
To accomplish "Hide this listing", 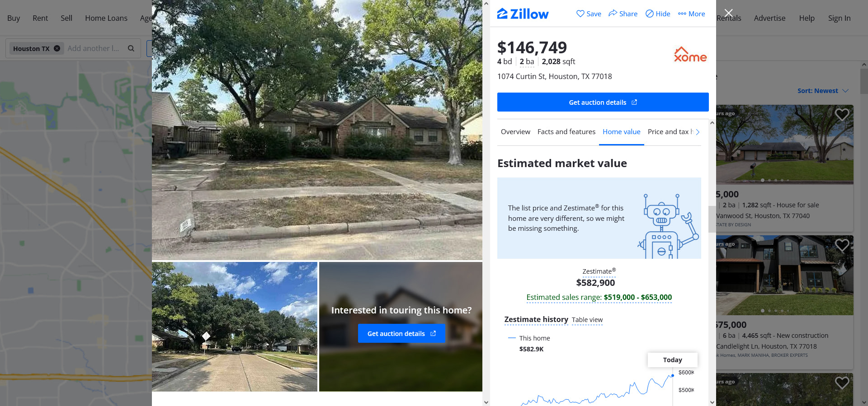I will click(x=658, y=14).
